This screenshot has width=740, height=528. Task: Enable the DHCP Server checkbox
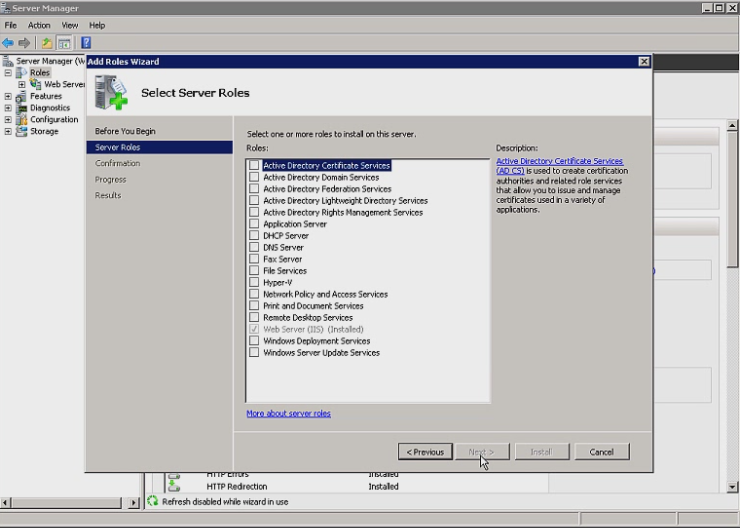254,235
